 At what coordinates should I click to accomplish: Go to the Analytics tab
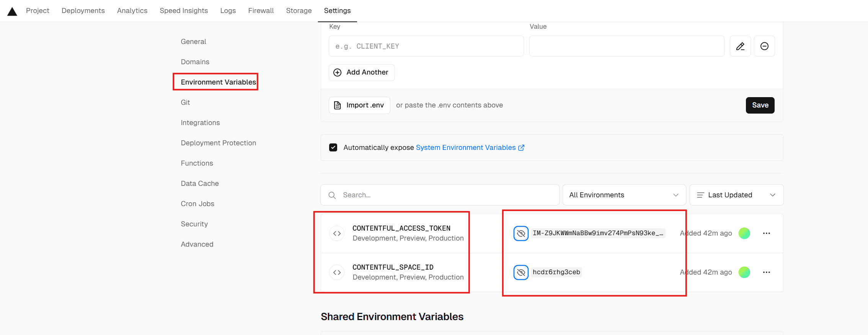click(132, 11)
